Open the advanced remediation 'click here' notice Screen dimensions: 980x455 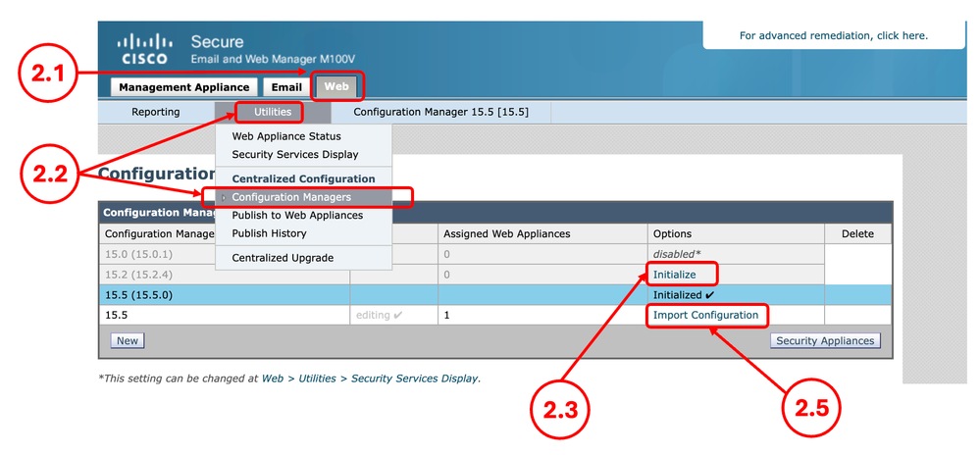click(834, 35)
